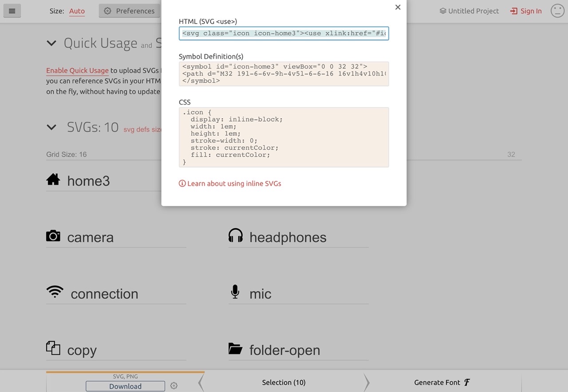568x392 pixels.
Task: Select the mic icon name
Action: click(260, 294)
